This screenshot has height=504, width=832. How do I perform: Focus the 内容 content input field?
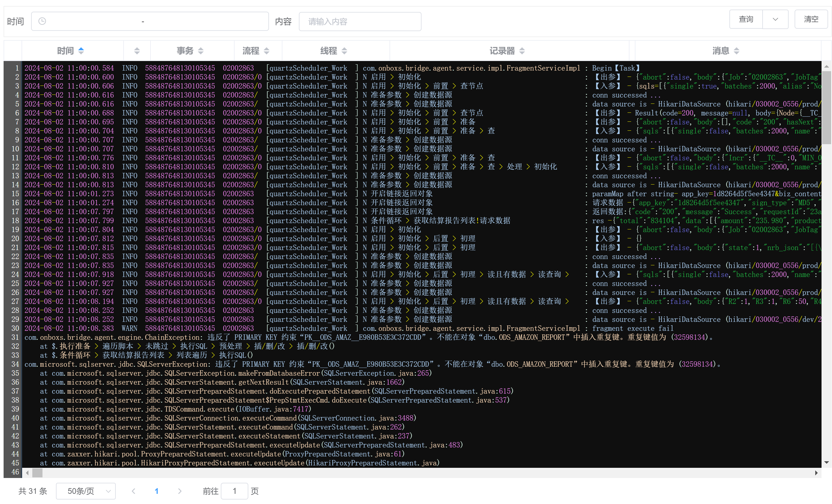tap(360, 22)
